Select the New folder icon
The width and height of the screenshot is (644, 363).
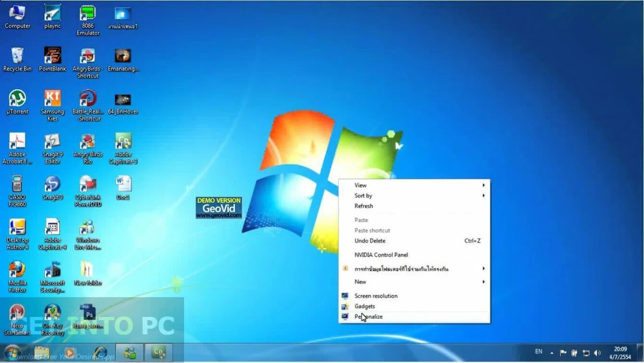coord(88,274)
